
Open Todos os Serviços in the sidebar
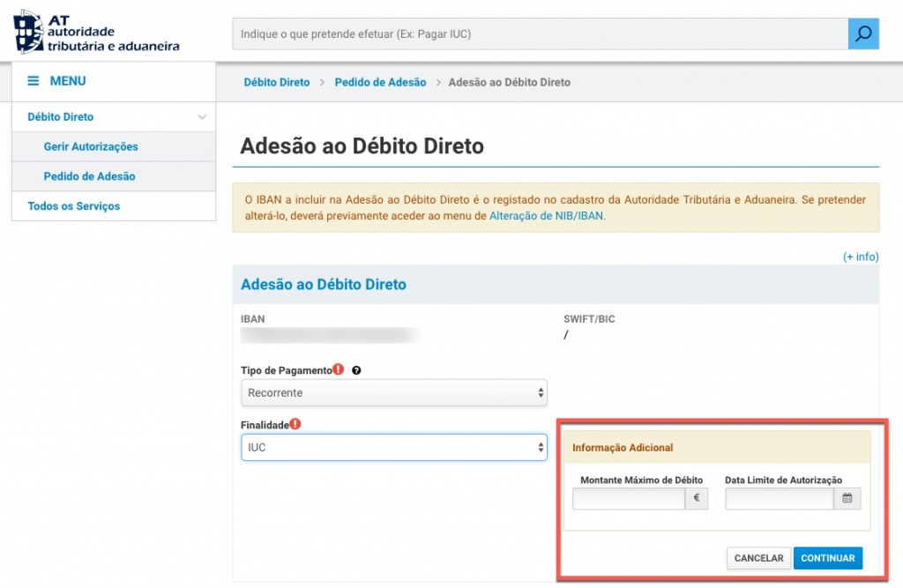click(74, 206)
